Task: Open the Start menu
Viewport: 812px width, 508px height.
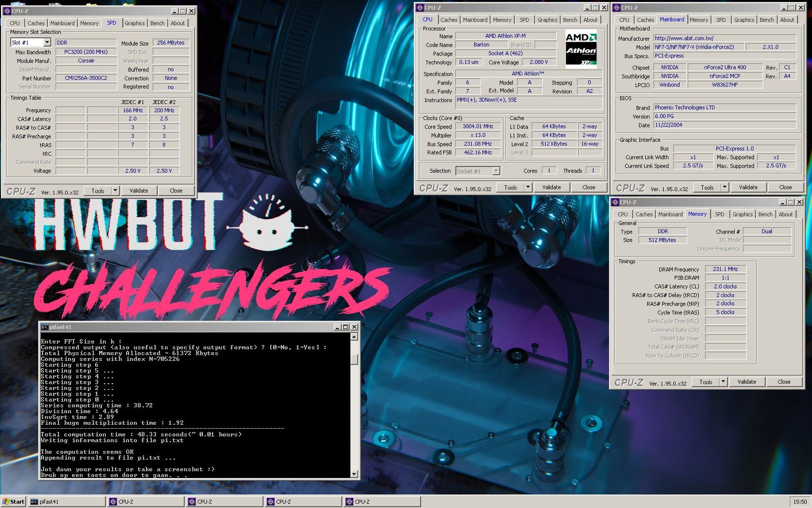Action: tap(13, 502)
